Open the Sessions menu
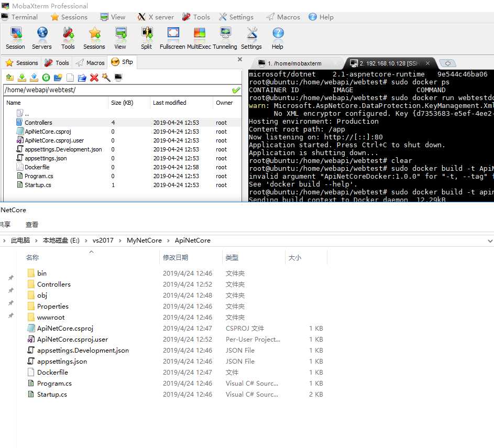 69,17
